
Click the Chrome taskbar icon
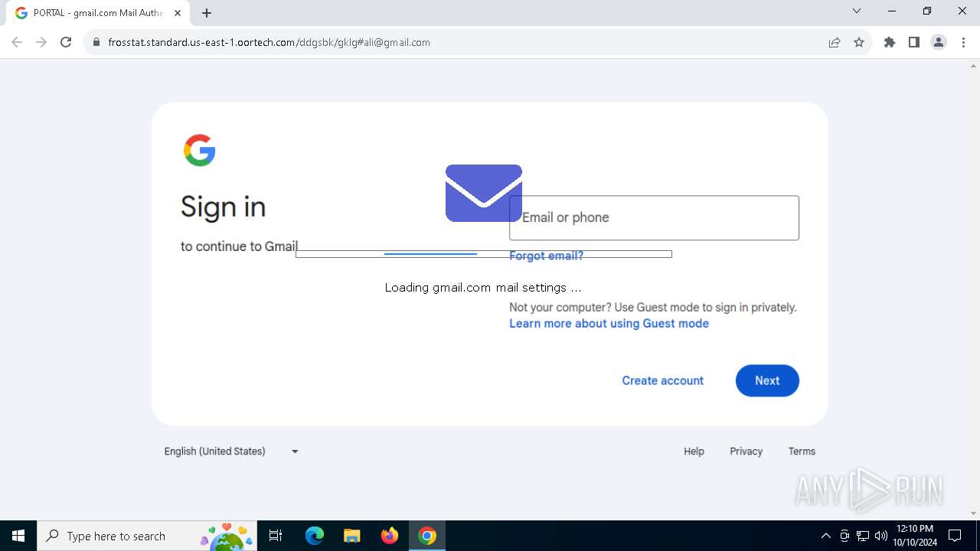click(x=427, y=536)
